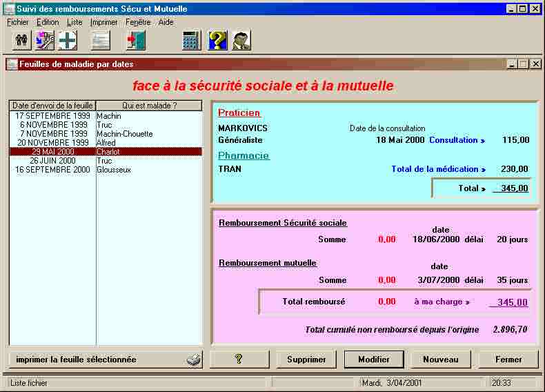Select the 7 NOVEMBRE 1999 Machin-Chouette row
Viewport: 545px width, 392px height.
(x=106, y=134)
